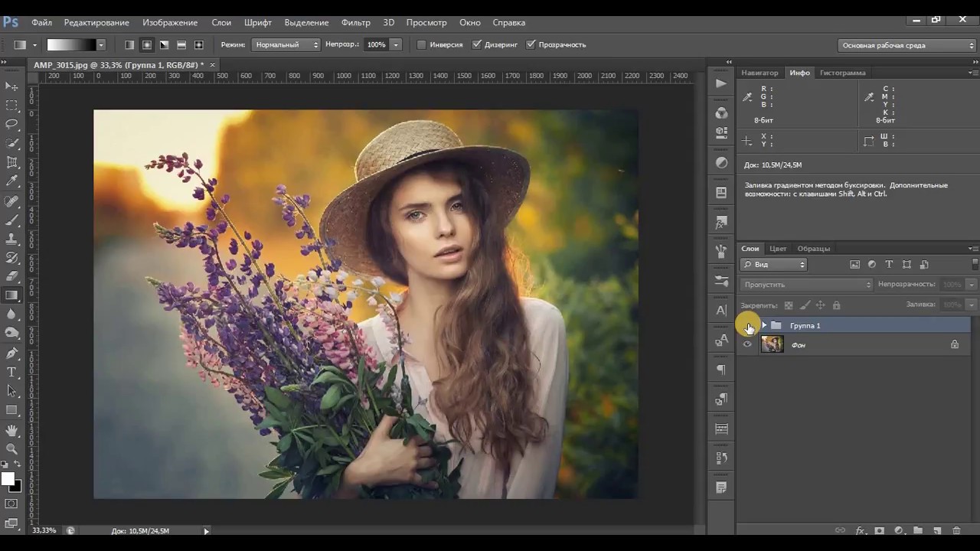Select the Eraser tool
The width and height of the screenshot is (980, 551).
click(11, 276)
